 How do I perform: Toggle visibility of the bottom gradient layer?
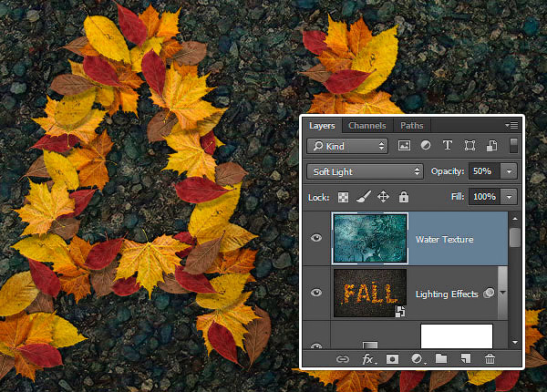coord(316,346)
